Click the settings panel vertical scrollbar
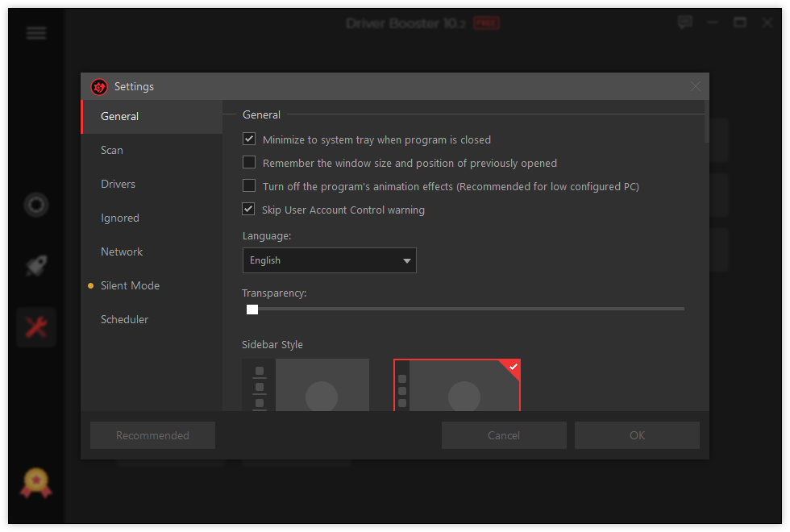This screenshot has height=532, width=790. (x=706, y=122)
